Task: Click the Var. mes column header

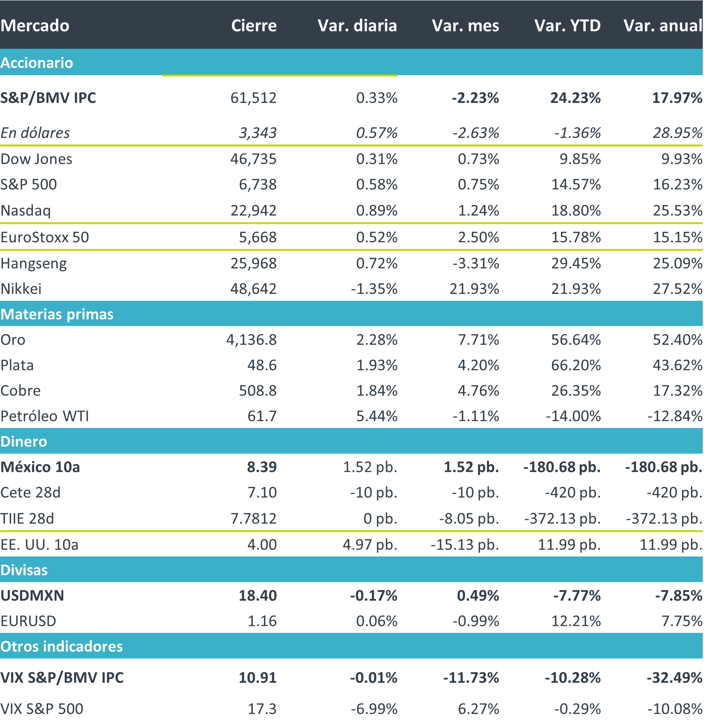Action: tap(465, 26)
